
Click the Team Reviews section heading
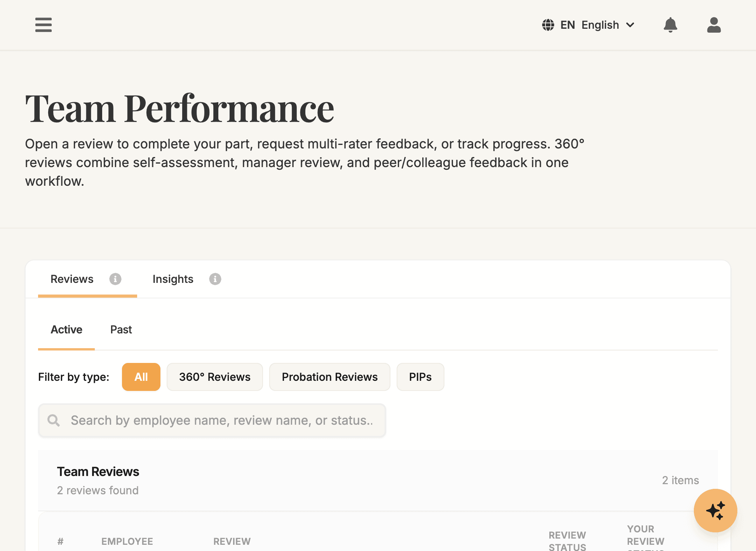(x=98, y=471)
